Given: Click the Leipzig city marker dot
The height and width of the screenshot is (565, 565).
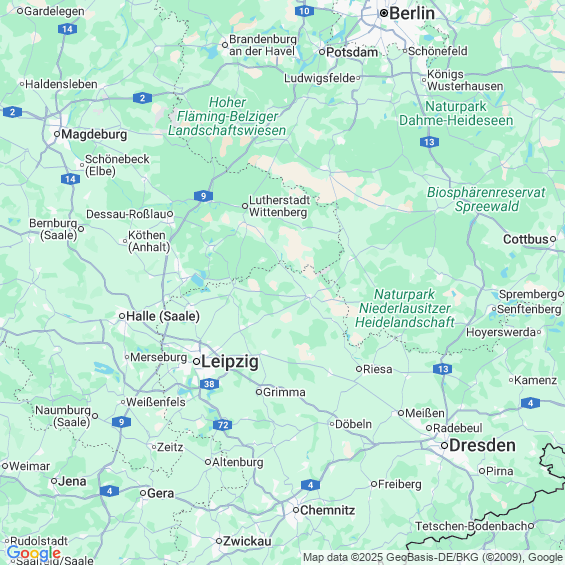Looking at the screenshot, I should coord(197,361).
